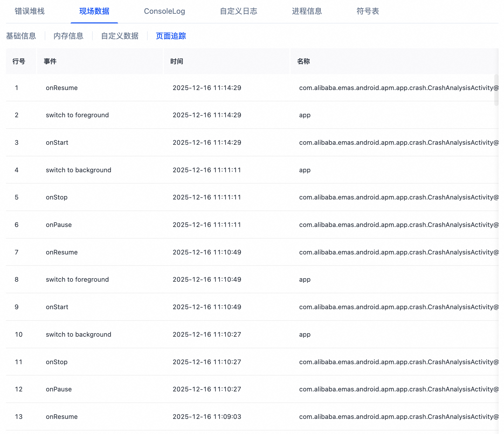504x434 pixels.
Task: Click the CrashAnalysisActivity name in row 5
Action: (x=399, y=197)
